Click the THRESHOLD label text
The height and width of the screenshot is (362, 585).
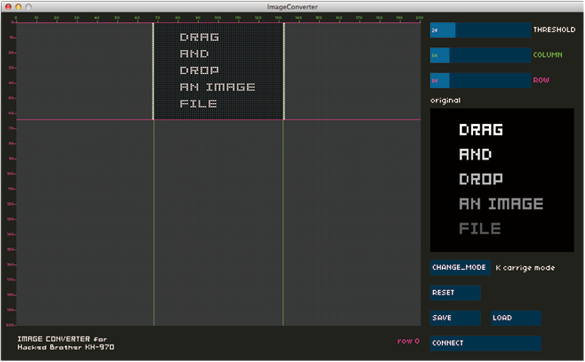pyautogui.click(x=554, y=30)
